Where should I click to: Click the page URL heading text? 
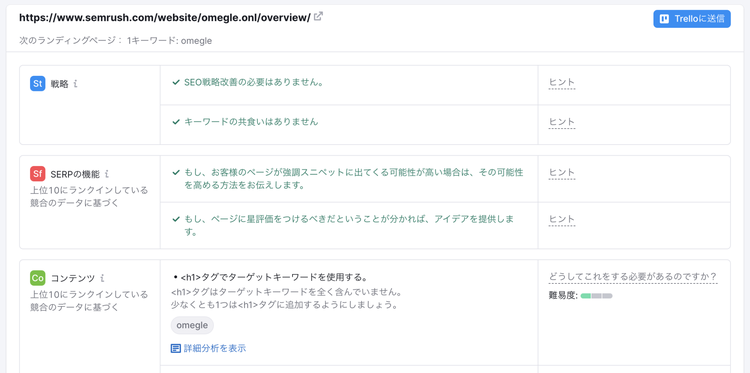165,18
